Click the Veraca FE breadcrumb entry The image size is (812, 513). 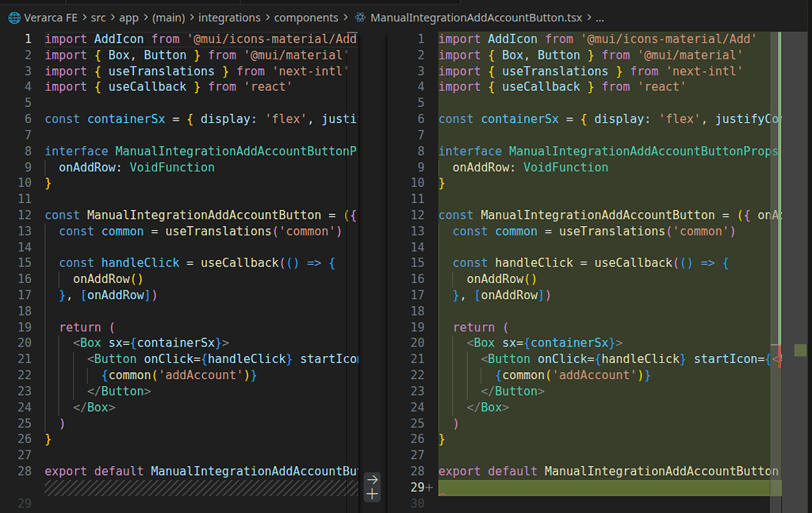49,17
